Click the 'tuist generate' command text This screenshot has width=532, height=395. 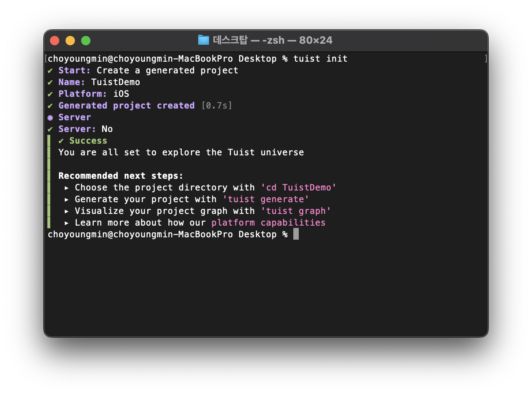(x=266, y=199)
